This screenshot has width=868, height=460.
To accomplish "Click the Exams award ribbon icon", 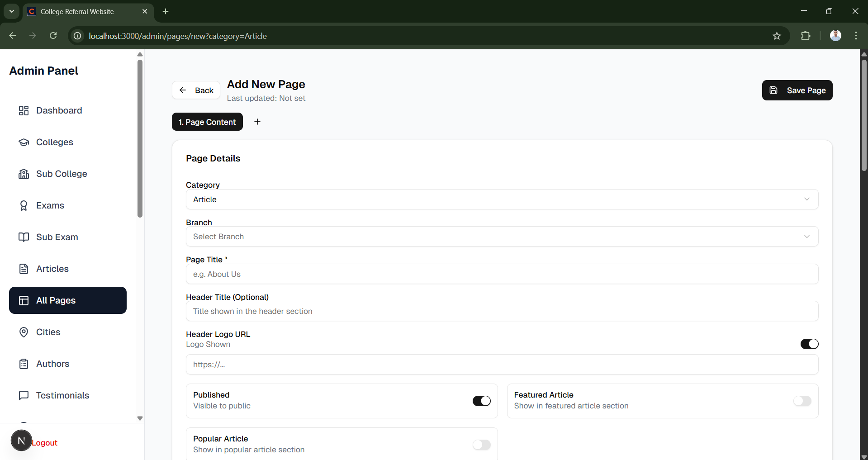I will point(24,205).
